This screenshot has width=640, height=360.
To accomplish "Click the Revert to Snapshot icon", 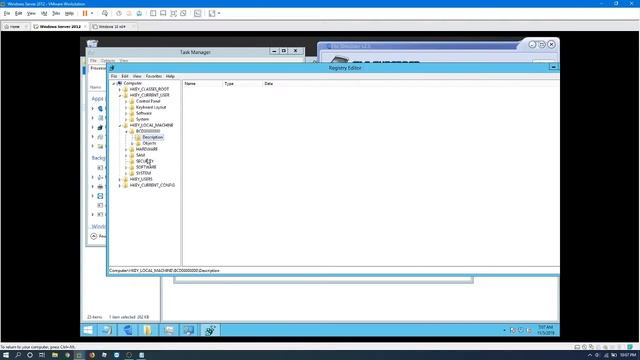I will pos(129,13).
